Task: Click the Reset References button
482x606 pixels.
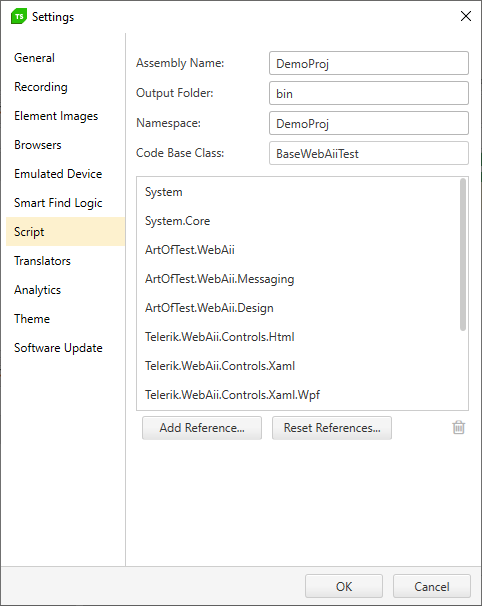Action: point(332,428)
